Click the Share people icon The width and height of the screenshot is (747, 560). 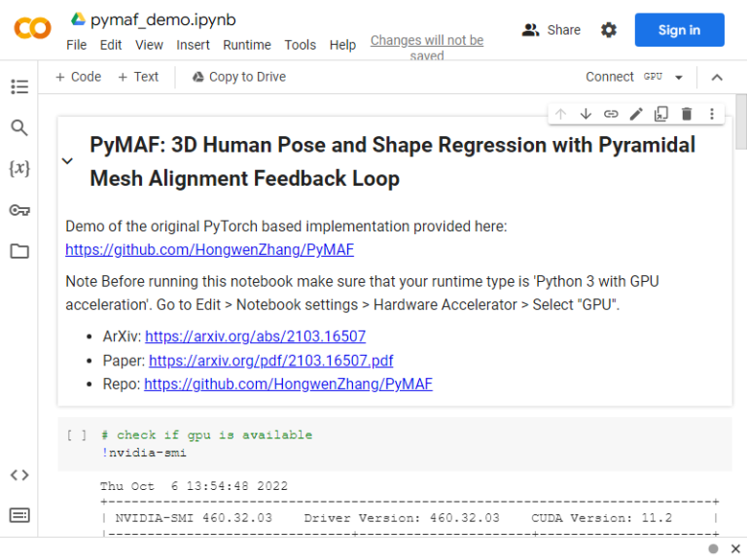pos(530,30)
